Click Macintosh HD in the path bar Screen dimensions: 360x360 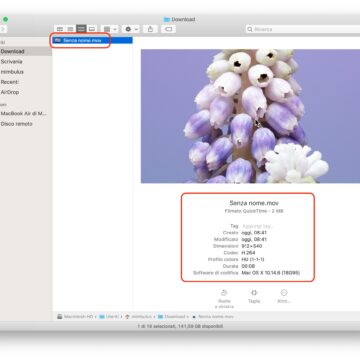click(76, 316)
